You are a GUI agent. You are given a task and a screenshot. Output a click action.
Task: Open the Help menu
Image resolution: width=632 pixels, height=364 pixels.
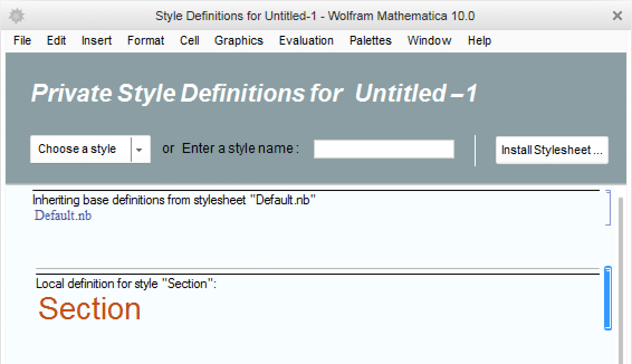click(479, 41)
